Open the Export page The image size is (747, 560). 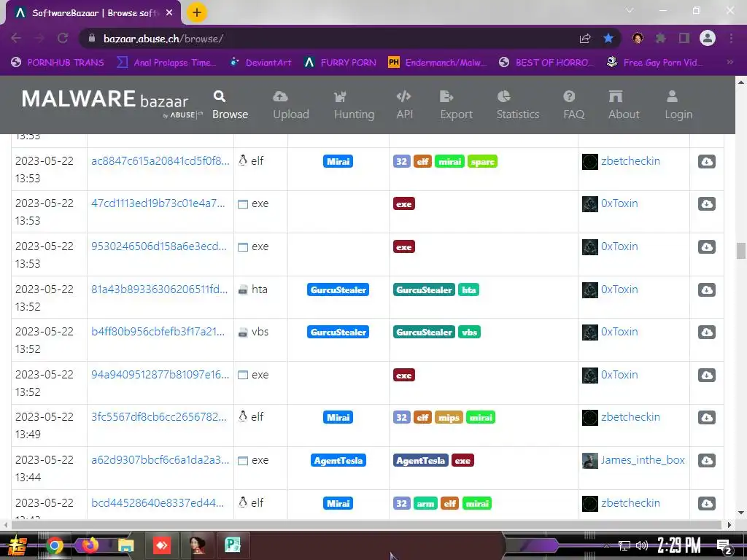[x=456, y=105]
